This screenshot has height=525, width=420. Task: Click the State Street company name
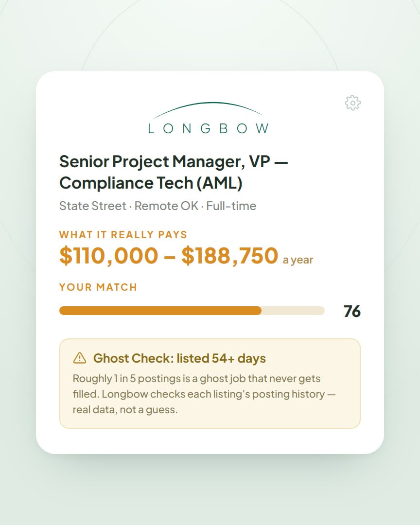(x=93, y=206)
